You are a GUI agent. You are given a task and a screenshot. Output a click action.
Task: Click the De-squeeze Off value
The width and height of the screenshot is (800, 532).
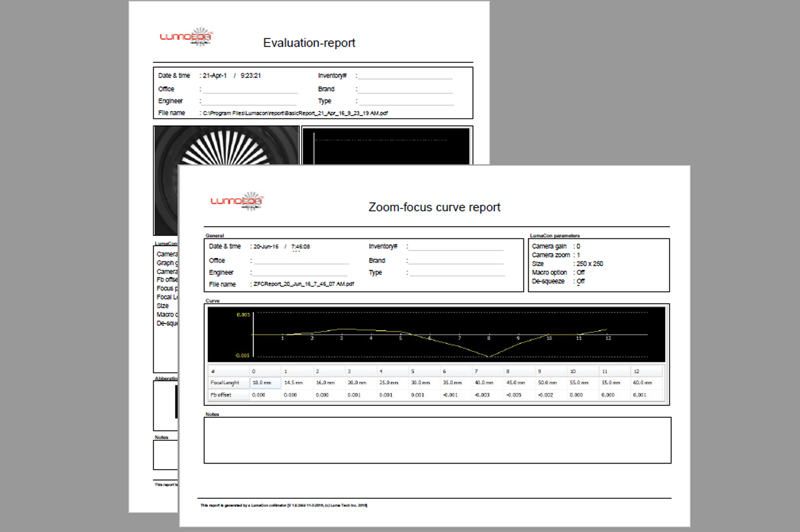click(581, 282)
